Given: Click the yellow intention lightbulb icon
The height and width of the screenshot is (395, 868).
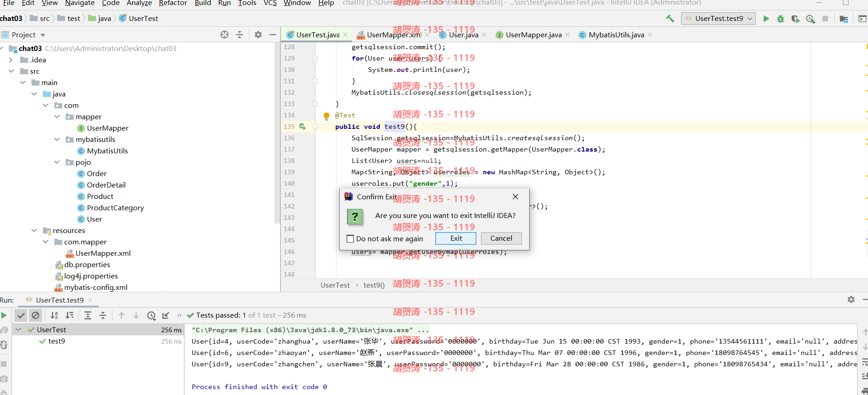Looking at the screenshot, I should [x=327, y=116].
